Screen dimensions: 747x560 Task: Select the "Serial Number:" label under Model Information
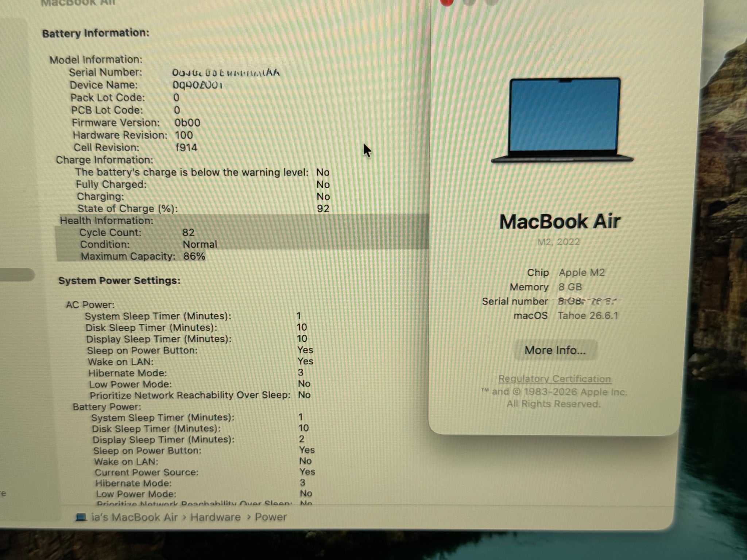pos(105,72)
